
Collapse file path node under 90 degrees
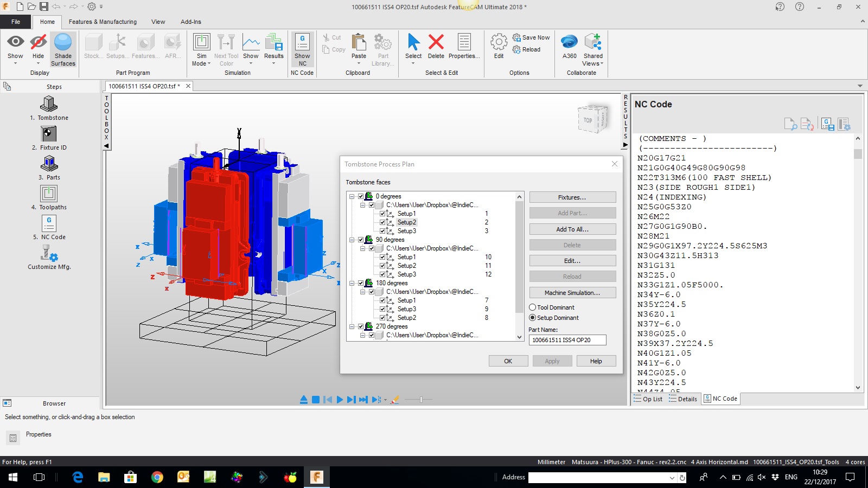click(x=362, y=248)
